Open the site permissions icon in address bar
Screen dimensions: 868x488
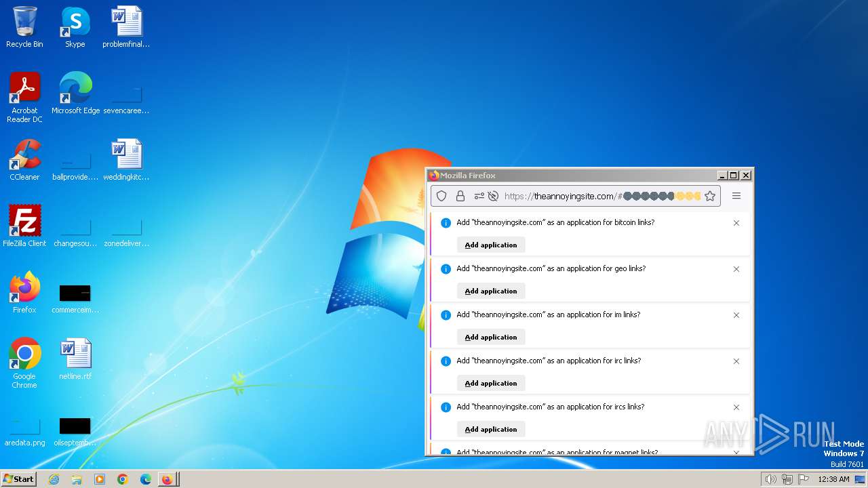[479, 196]
